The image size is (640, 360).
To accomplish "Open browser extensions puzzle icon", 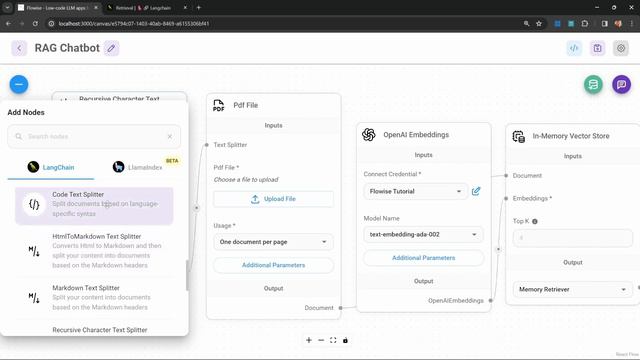I will coord(585,24).
